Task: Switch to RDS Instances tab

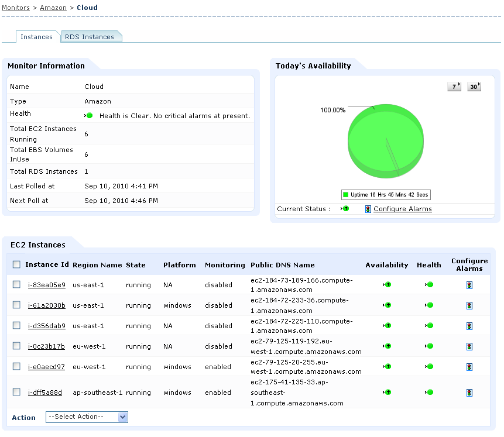Action: click(x=90, y=37)
